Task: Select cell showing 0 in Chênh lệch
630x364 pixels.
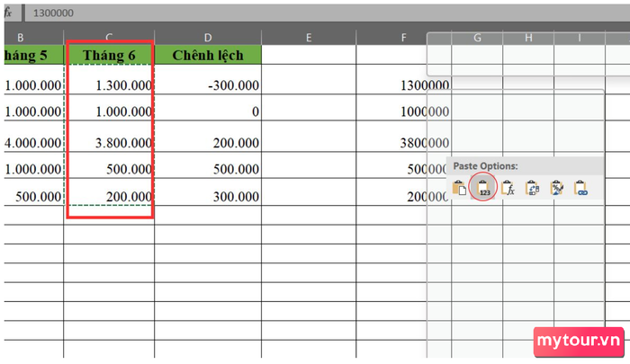Action: [208, 108]
